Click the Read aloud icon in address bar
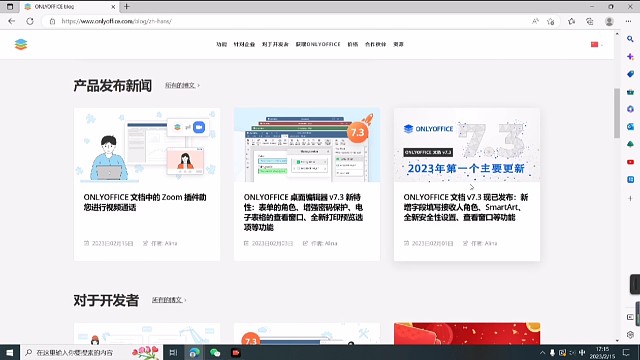640x360 pixels. pyautogui.click(x=535, y=21)
